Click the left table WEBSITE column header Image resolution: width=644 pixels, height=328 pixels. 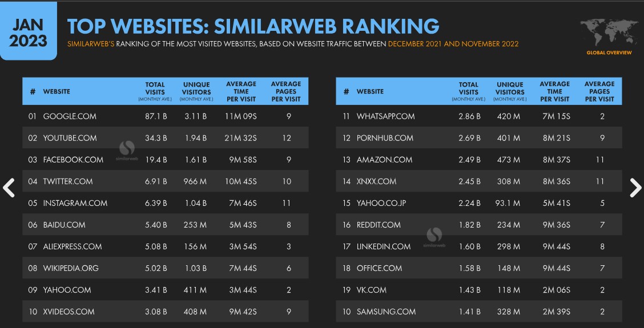pyautogui.click(x=57, y=91)
